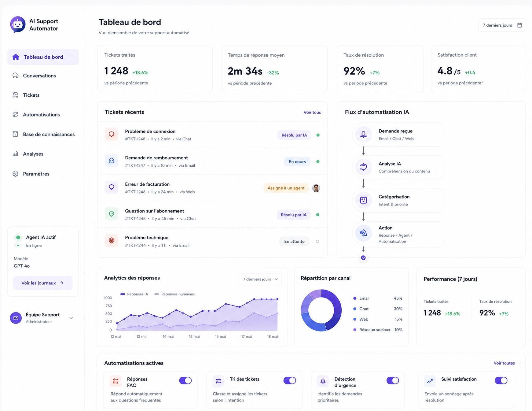
Task: Click the Problème de connexion ticket title
Action: pyautogui.click(x=150, y=131)
